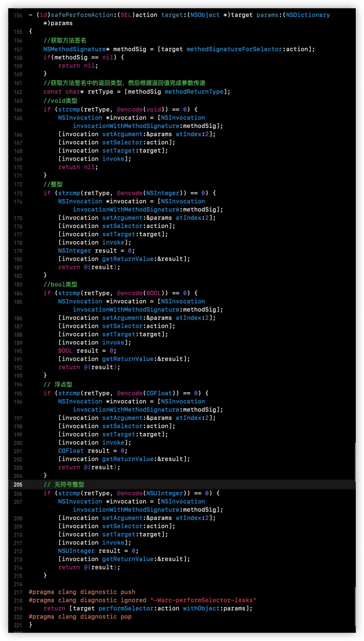Click line number 154 in the gutter
364x641 pixels.
click(18, 16)
